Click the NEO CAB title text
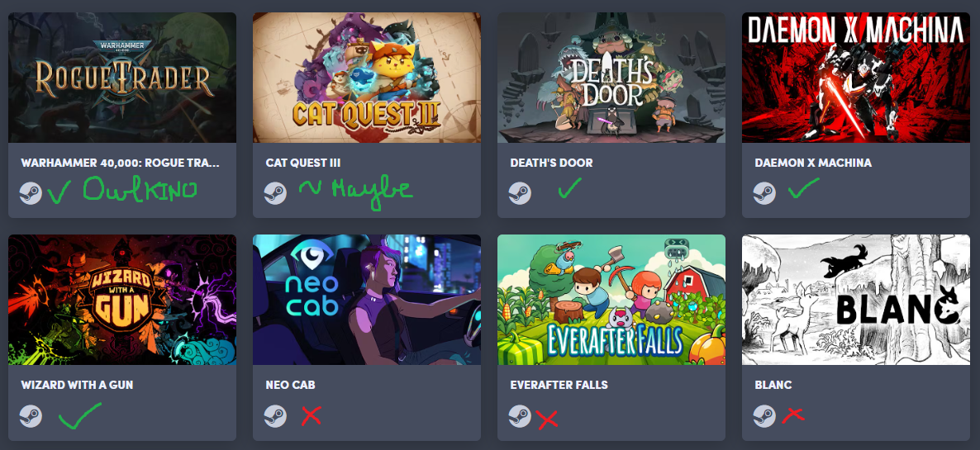 point(290,385)
